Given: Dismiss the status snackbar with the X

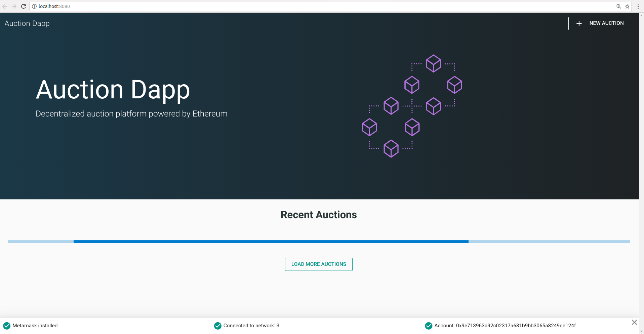Looking at the screenshot, I should (635, 322).
